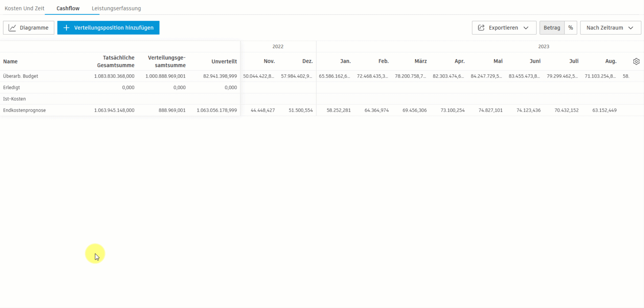Select the Cashflow tab
This screenshot has height=308, width=644.
(x=68, y=8)
